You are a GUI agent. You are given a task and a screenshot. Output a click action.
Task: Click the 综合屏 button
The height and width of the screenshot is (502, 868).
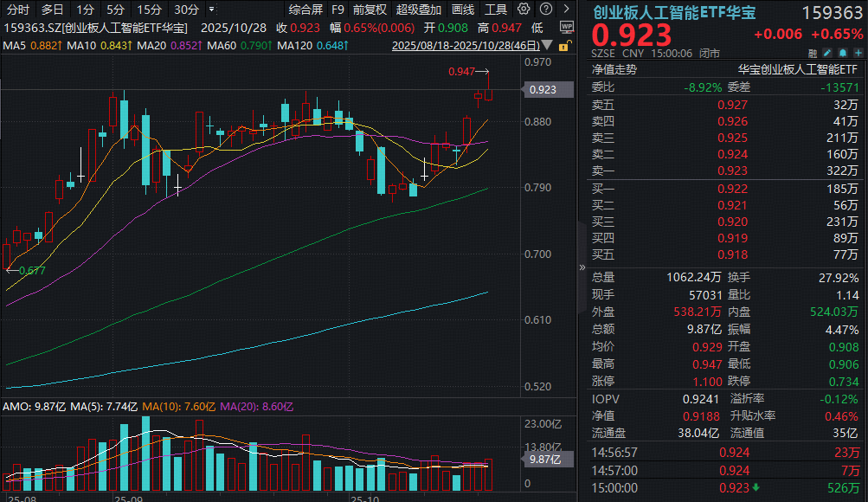pyautogui.click(x=305, y=10)
